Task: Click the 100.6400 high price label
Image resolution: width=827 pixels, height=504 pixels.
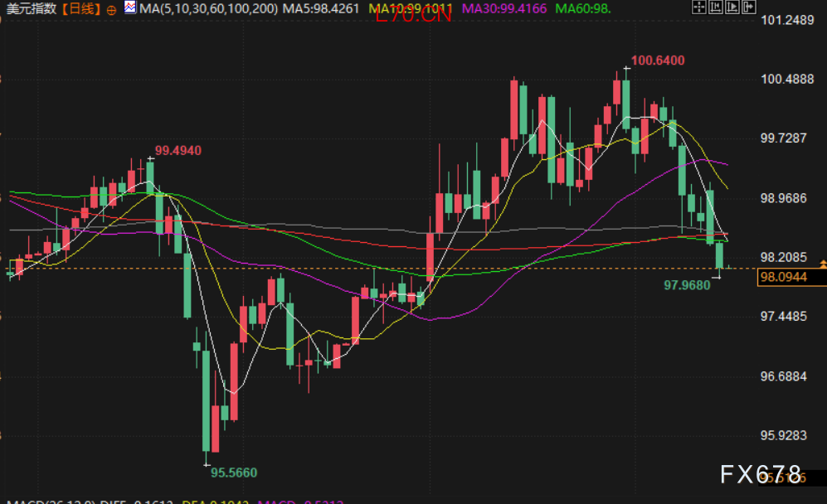Action: point(657,61)
